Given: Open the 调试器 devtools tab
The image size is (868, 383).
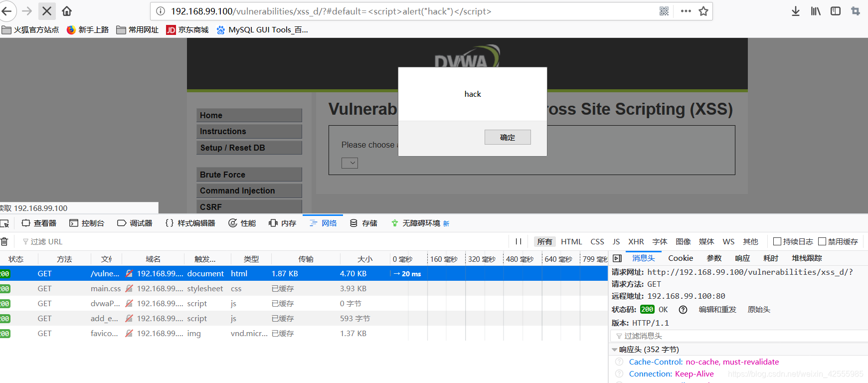Looking at the screenshot, I should click(135, 223).
